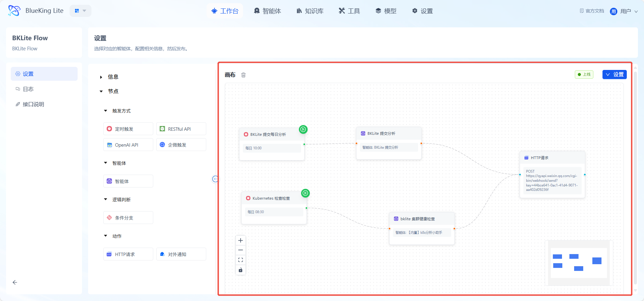Click the POST webhook URL text
Screen dimensions: 644x301
552,180
